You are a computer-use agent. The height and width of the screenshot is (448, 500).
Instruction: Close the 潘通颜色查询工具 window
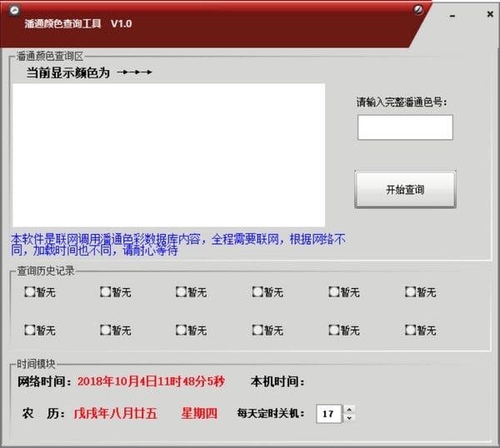(x=490, y=14)
